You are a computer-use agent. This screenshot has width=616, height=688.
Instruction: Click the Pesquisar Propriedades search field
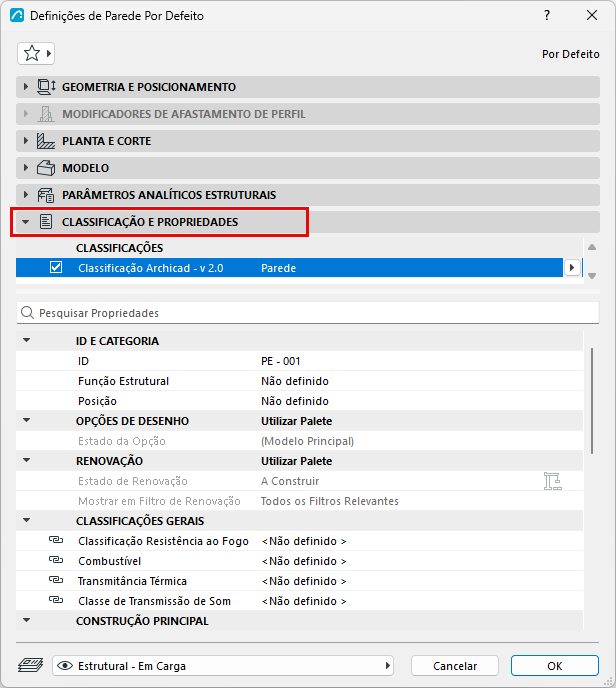[308, 313]
